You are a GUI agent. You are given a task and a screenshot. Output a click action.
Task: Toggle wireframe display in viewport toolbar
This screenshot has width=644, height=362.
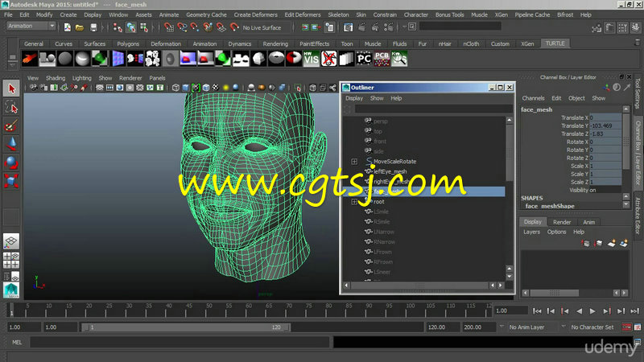(x=175, y=88)
